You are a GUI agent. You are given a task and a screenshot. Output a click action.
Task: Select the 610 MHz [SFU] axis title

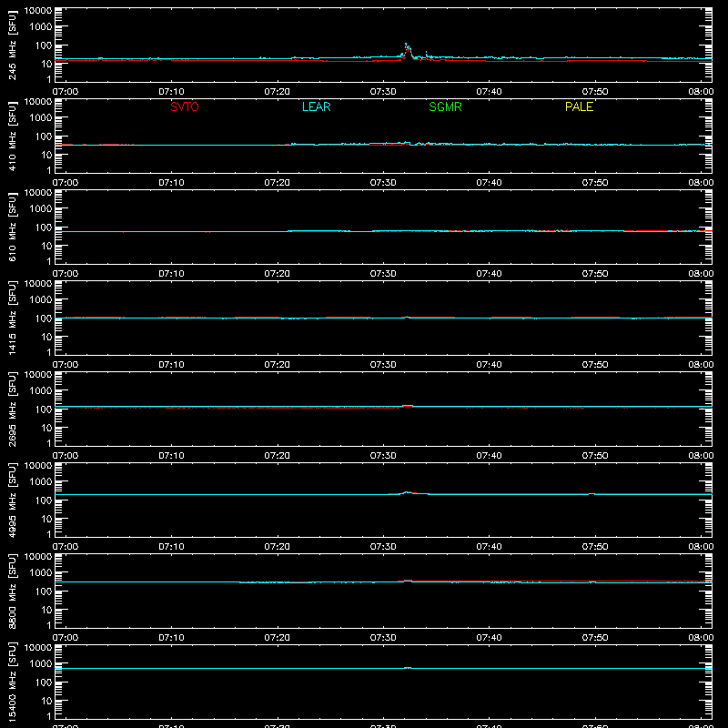[x=12, y=227]
